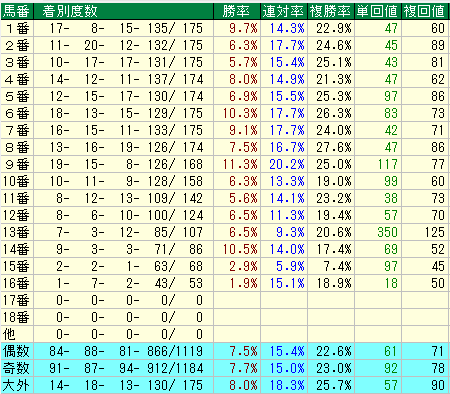Click the 勝率 column header
The width and height of the screenshot is (450, 394).
click(236, 11)
